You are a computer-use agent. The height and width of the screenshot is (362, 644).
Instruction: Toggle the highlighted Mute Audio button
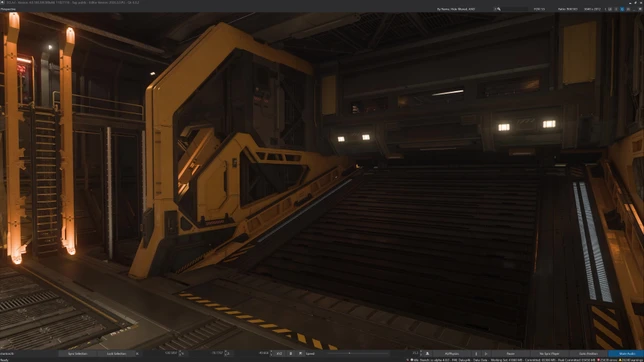pyautogui.click(x=627, y=354)
